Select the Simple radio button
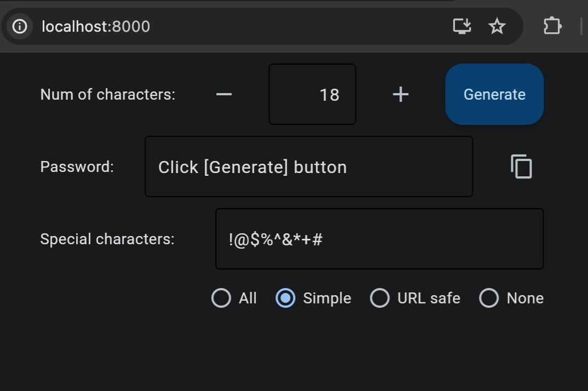This screenshot has height=391, width=588. pyautogui.click(x=285, y=298)
